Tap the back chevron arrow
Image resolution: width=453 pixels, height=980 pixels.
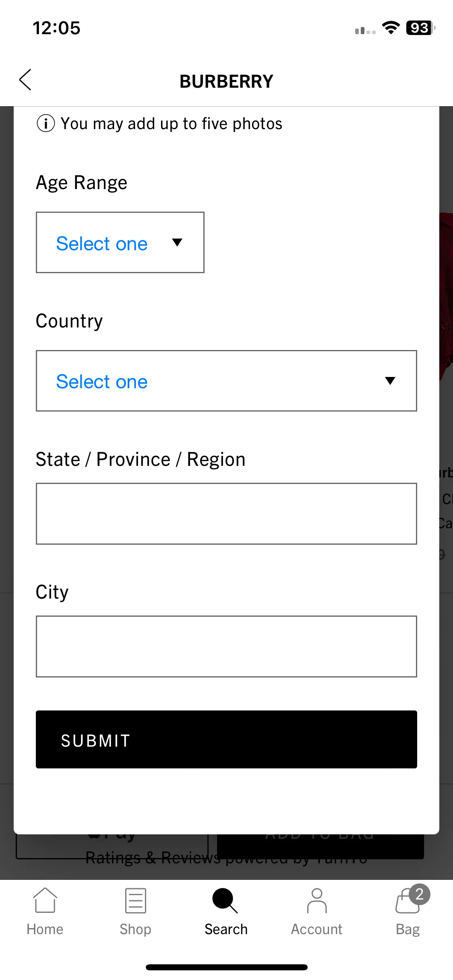(x=25, y=80)
